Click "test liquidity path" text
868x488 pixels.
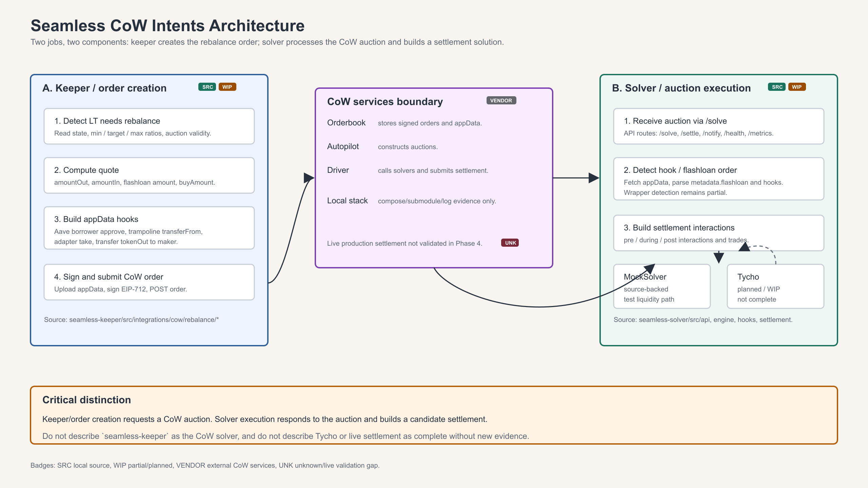click(x=649, y=299)
